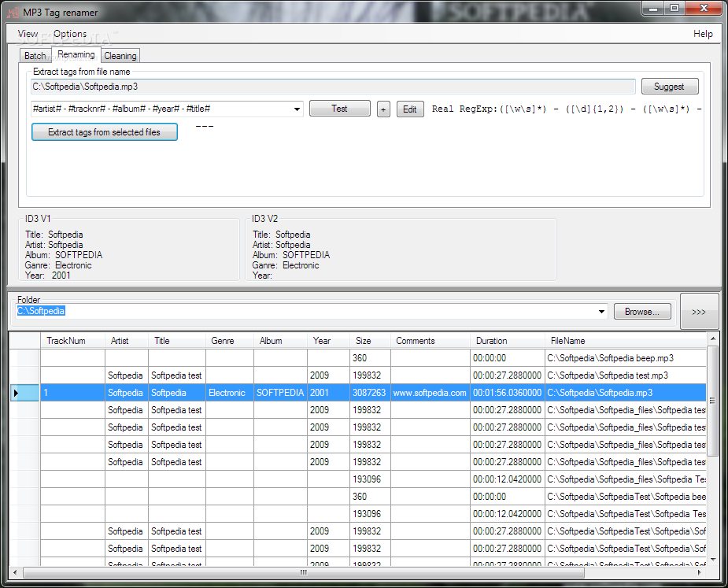Click Extract tags from selected files

105,132
